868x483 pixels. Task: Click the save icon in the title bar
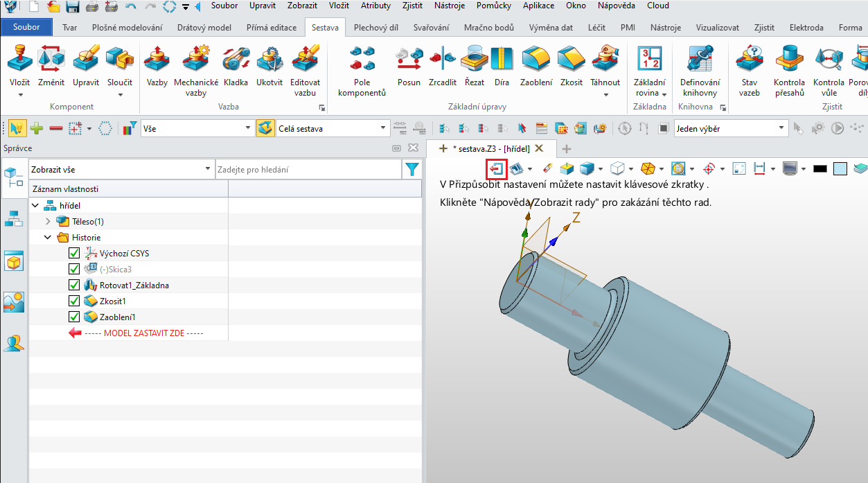tap(72, 8)
